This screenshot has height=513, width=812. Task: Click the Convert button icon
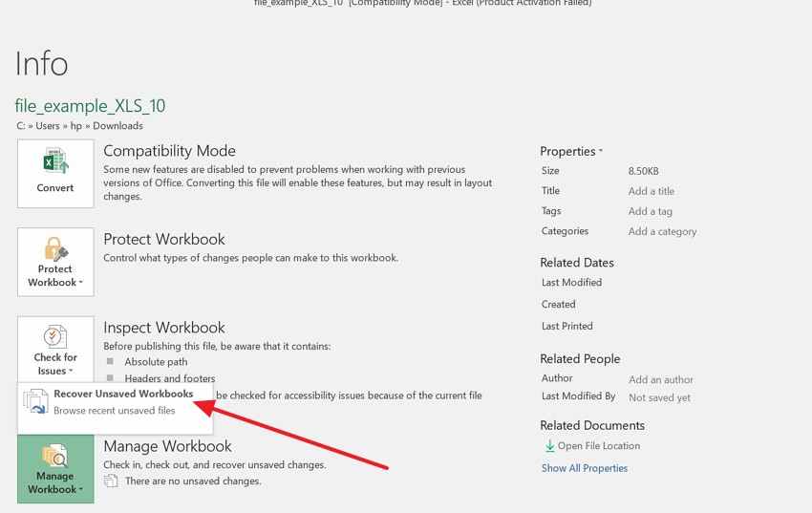pos(55,161)
